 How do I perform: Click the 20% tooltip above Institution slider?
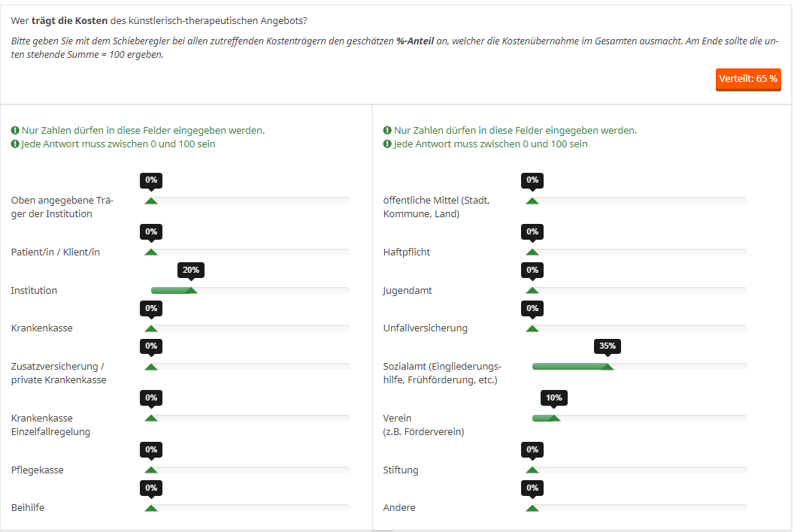pos(191,270)
